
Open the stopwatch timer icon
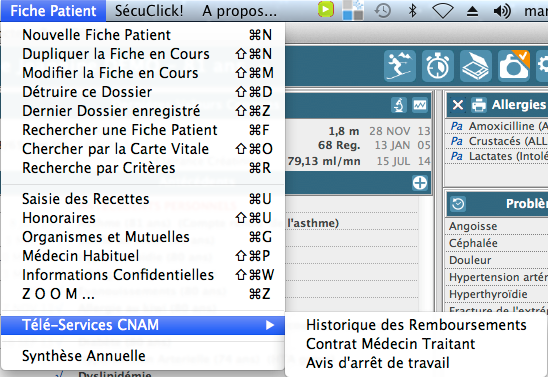click(x=438, y=66)
